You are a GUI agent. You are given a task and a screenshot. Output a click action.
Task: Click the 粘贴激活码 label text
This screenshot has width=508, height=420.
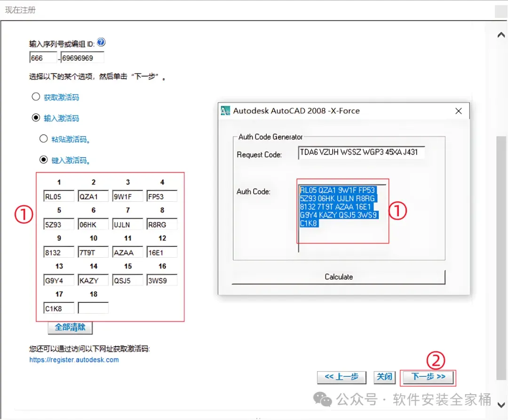[x=71, y=139]
